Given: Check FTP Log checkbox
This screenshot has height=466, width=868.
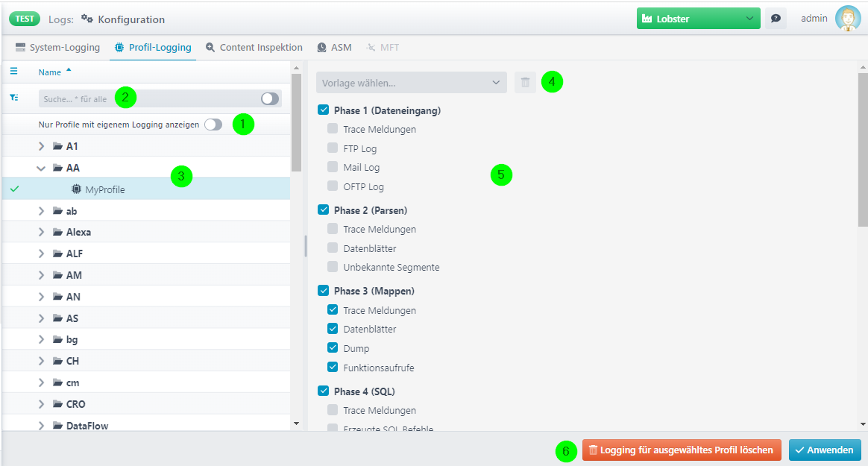Looking at the screenshot, I should click(x=332, y=148).
